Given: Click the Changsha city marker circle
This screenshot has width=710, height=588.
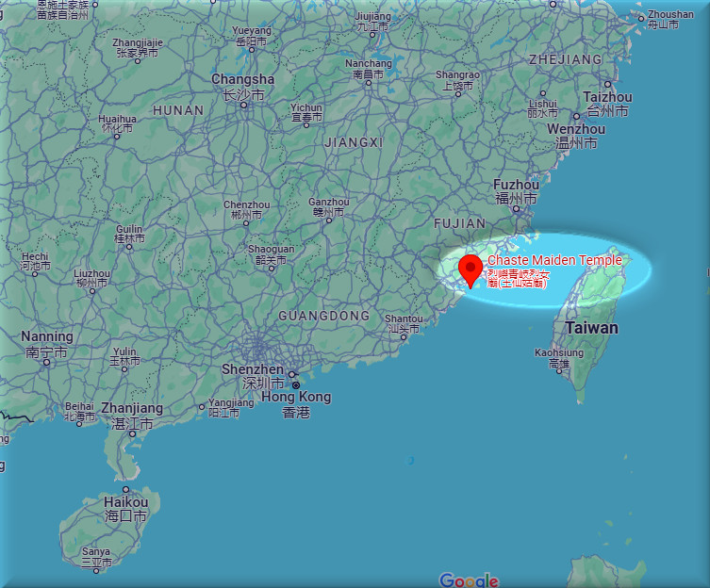Looking at the screenshot, I should pyautogui.click(x=243, y=106).
